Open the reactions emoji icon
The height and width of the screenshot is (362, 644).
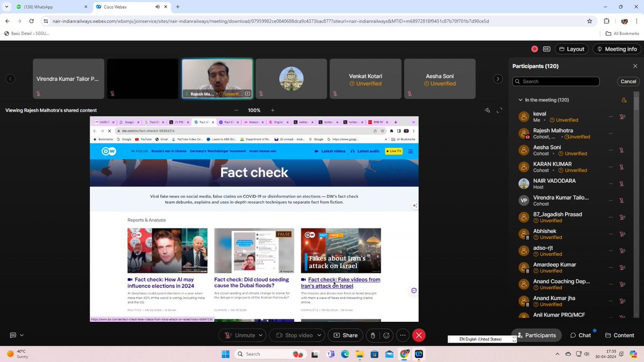(x=386, y=335)
